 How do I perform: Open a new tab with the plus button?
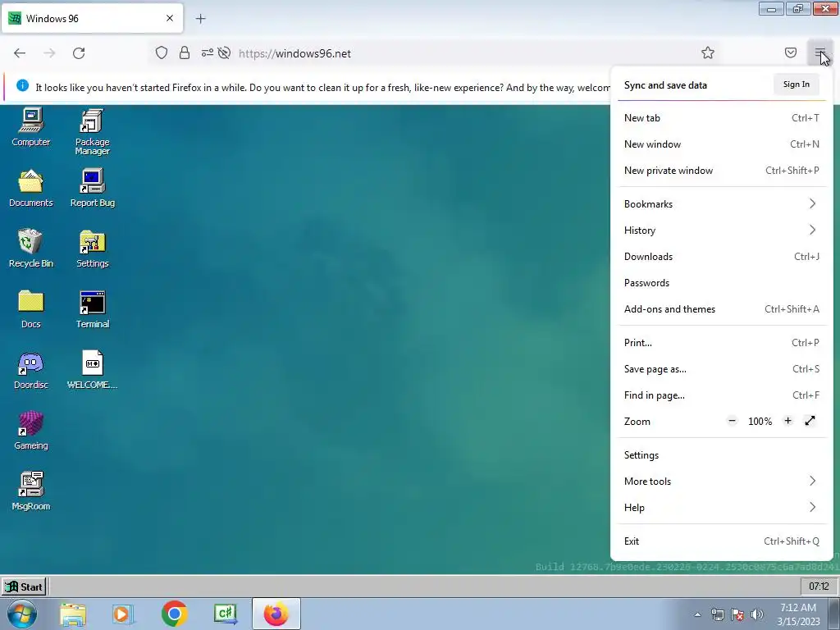click(201, 19)
